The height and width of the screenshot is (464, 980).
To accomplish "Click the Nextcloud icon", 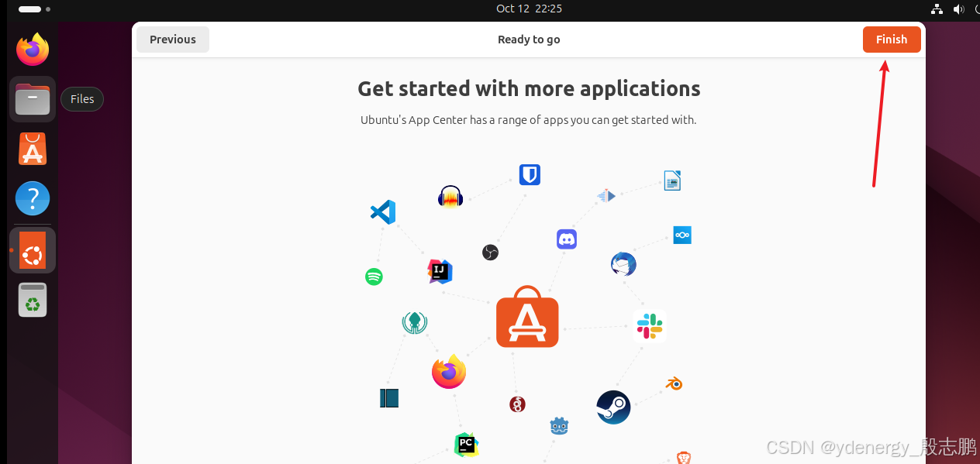I will [x=682, y=235].
